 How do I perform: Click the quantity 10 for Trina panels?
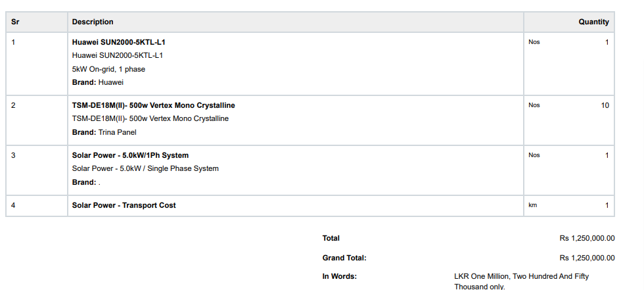point(605,105)
